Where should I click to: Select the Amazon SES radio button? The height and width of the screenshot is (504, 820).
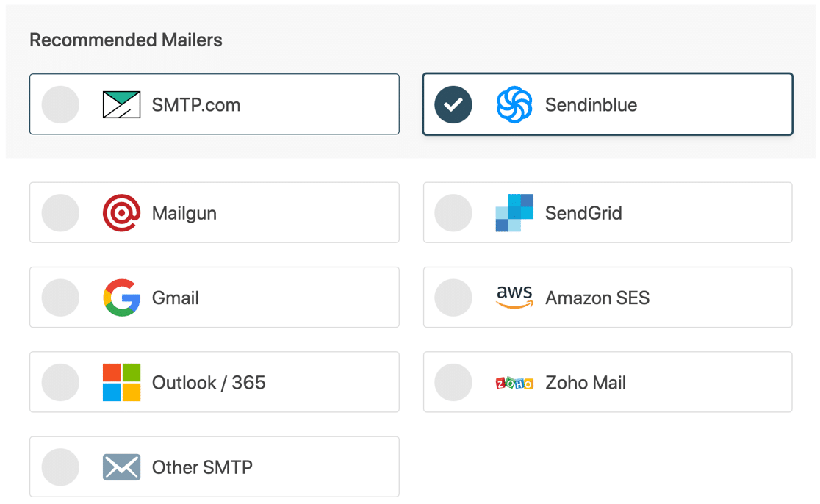(x=453, y=297)
